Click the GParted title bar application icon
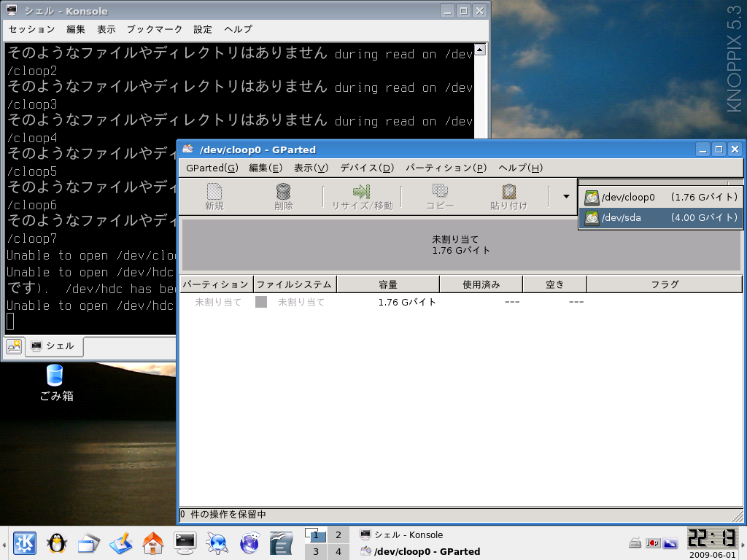The width and height of the screenshot is (747, 560). (x=187, y=149)
